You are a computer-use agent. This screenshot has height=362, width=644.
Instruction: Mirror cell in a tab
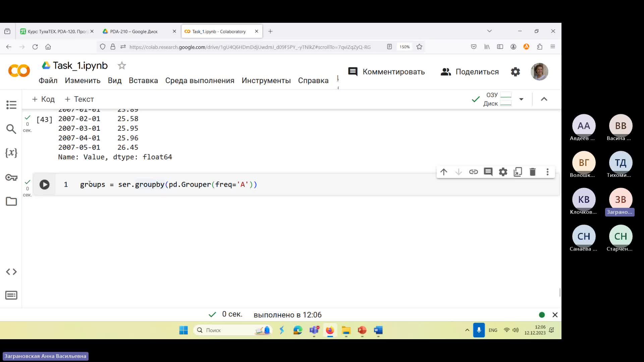point(518,172)
